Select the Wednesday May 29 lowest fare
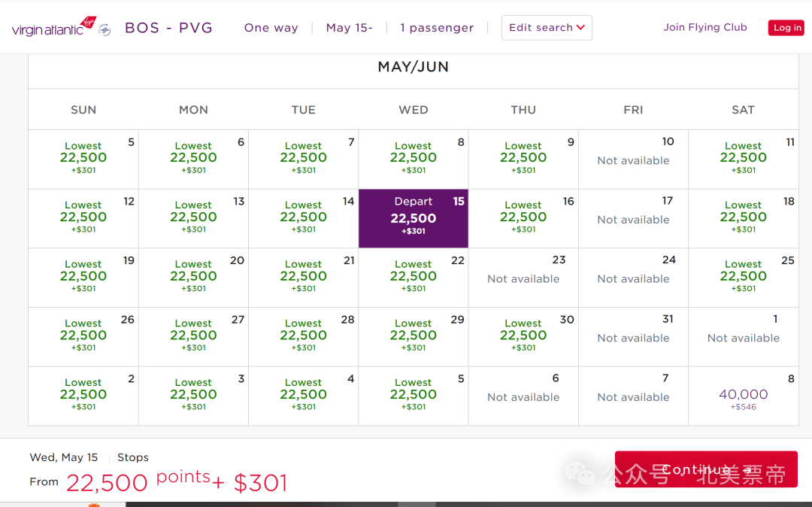The height and width of the screenshot is (507, 812). [x=413, y=336]
